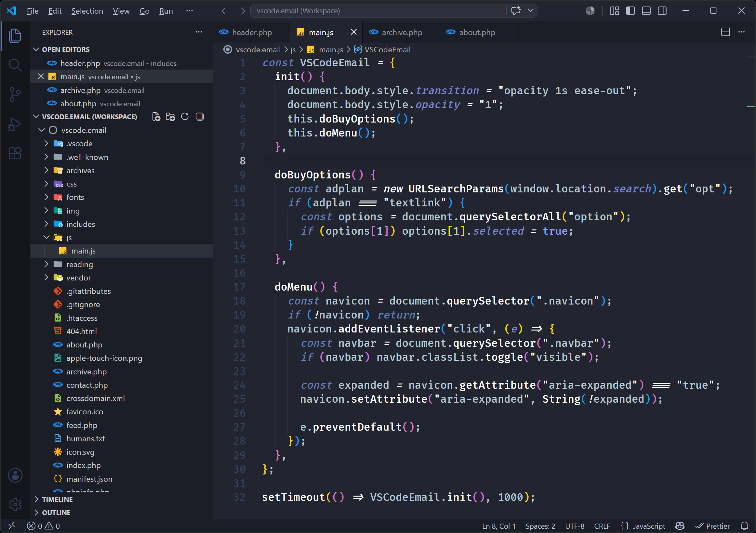
Task: Click the extension shield icon in title bar
Action: (x=590, y=11)
